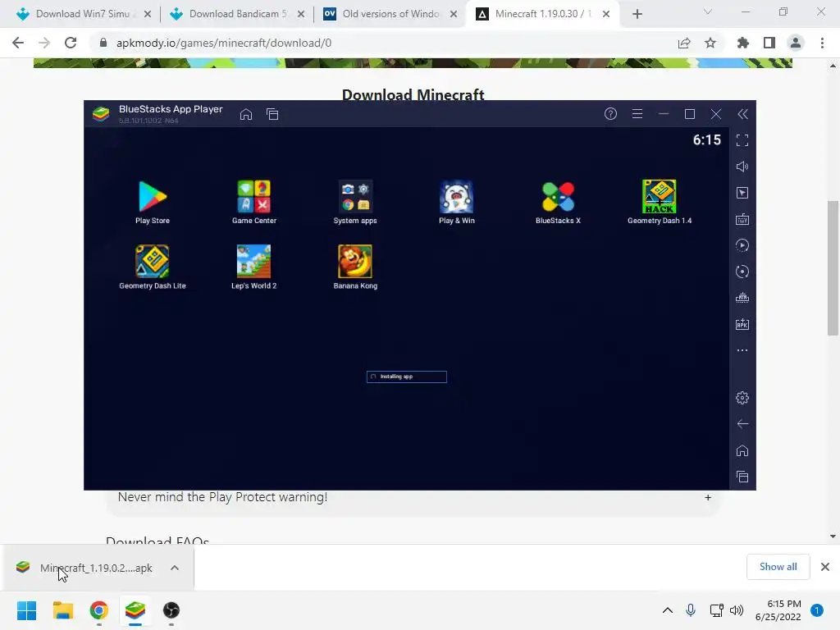Viewport: 840px width, 630px height.
Task: Go back in Chrome
Action: click(18, 43)
